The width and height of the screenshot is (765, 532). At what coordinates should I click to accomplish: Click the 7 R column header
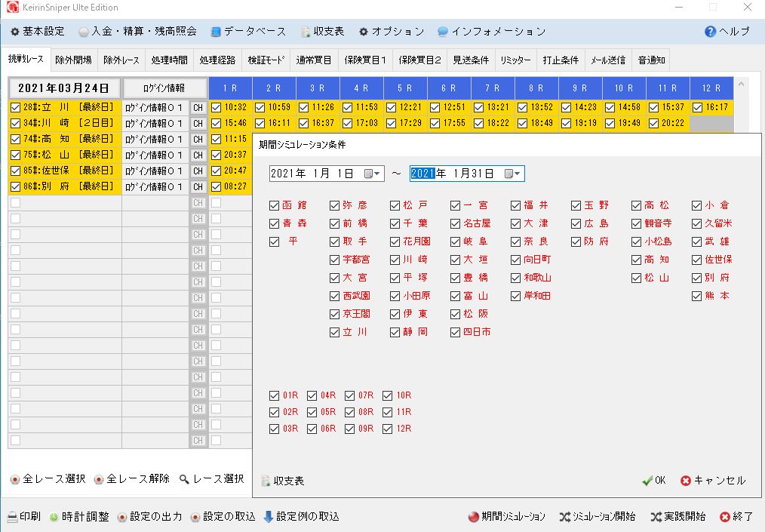pyautogui.click(x=493, y=88)
